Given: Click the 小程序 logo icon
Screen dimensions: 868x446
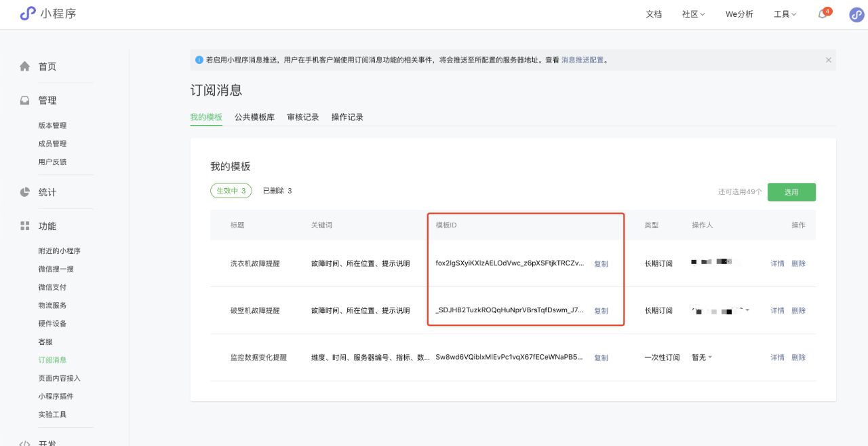Looking at the screenshot, I should (x=28, y=14).
